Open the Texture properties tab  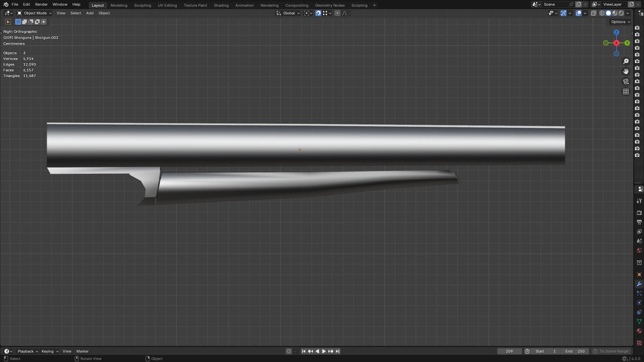tap(639, 342)
